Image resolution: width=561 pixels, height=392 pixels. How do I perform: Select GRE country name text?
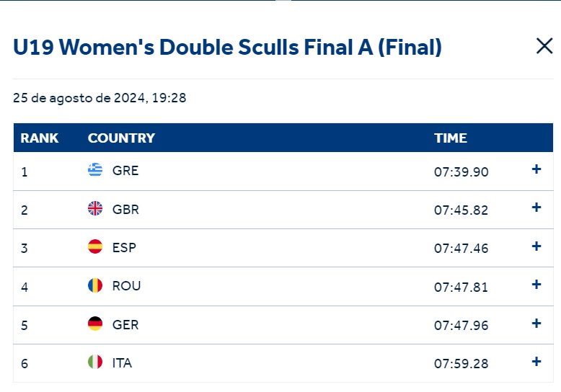pos(125,171)
